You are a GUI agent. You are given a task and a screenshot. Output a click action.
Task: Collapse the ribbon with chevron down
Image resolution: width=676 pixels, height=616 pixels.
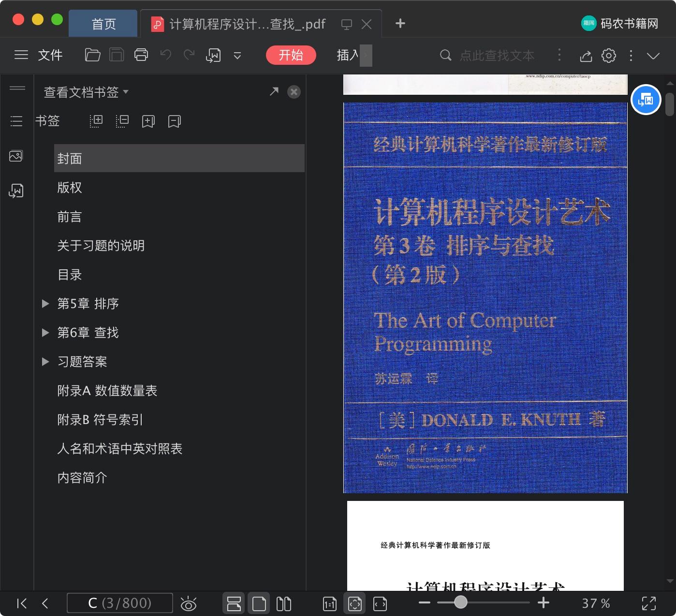653,56
